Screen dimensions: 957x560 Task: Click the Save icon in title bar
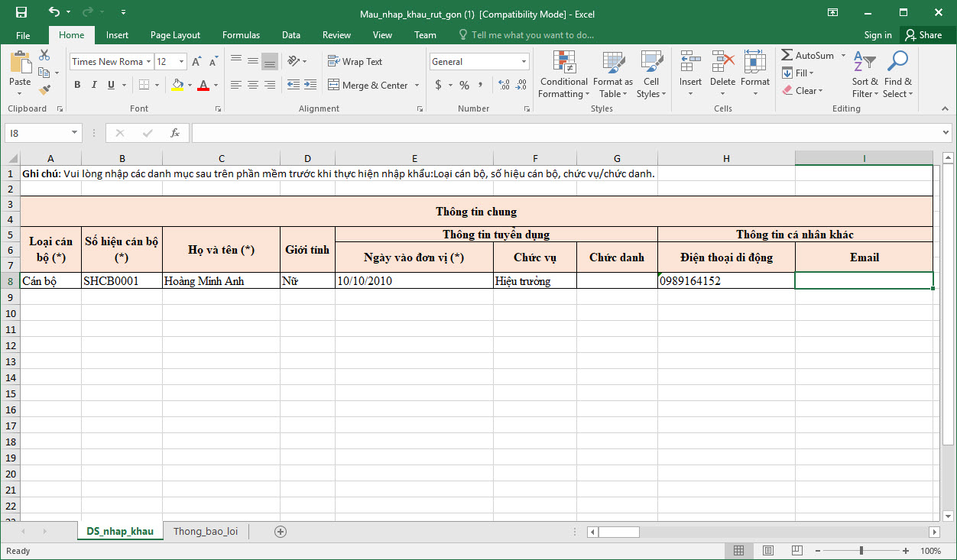click(21, 13)
